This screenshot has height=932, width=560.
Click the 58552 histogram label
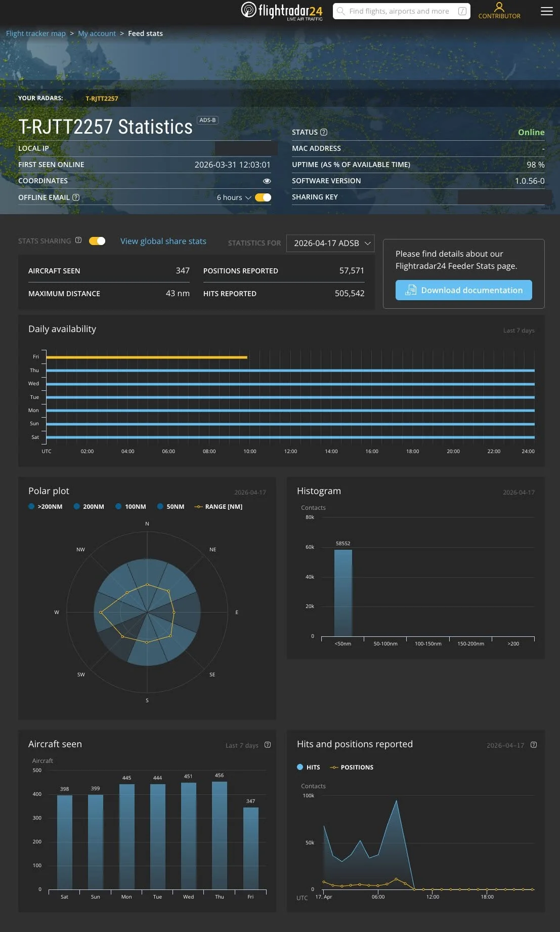point(343,543)
